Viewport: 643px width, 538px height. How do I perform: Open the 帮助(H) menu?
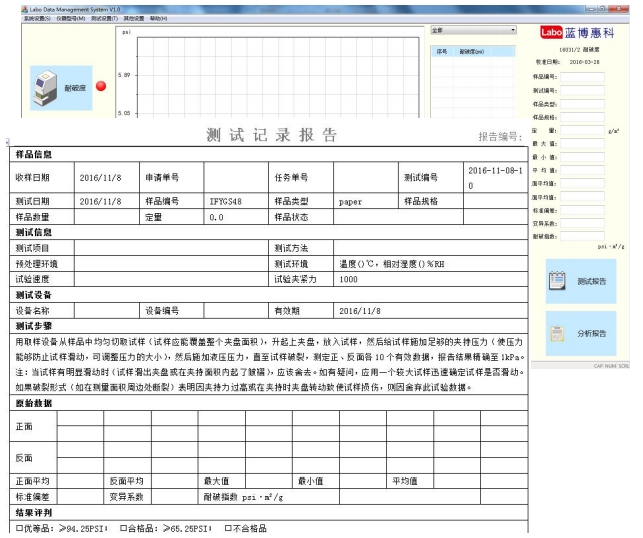click(158, 18)
